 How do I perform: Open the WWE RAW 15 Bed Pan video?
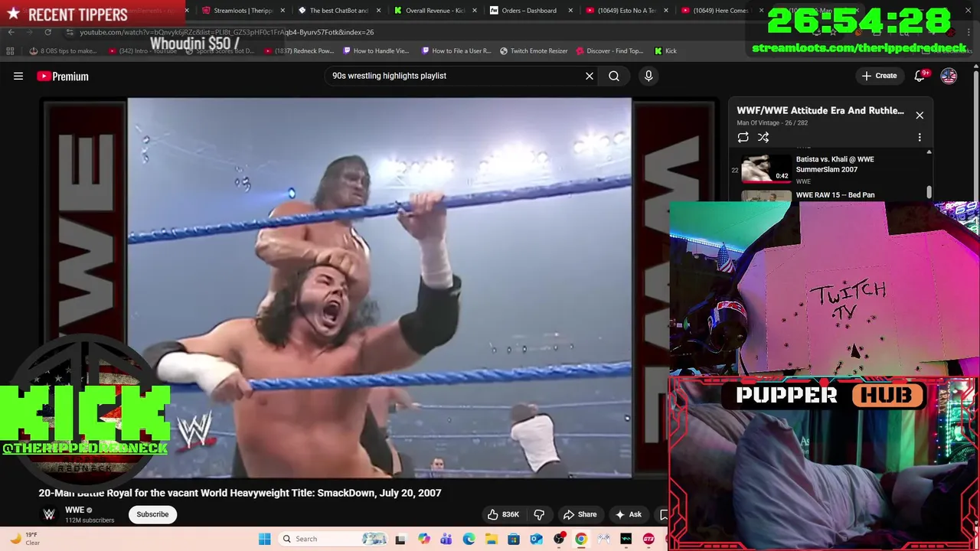coord(835,195)
